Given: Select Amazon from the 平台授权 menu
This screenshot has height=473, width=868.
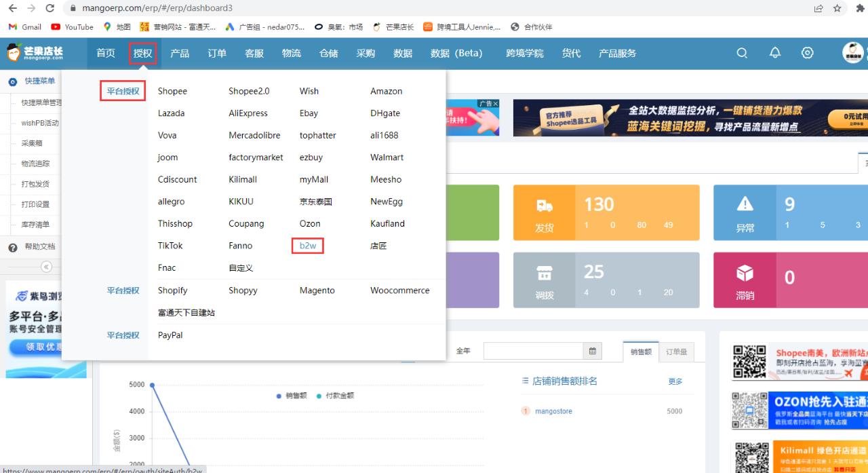Looking at the screenshot, I should point(386,91).
